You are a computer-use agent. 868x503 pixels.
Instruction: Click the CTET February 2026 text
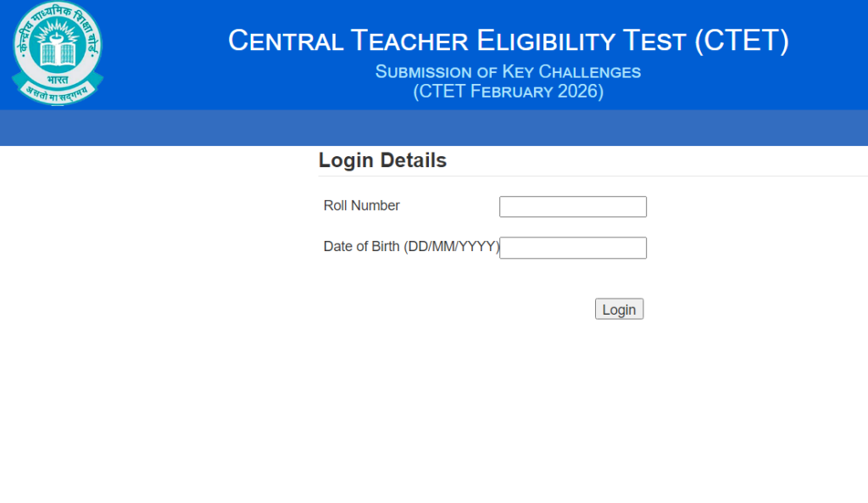tap(508, 92)
